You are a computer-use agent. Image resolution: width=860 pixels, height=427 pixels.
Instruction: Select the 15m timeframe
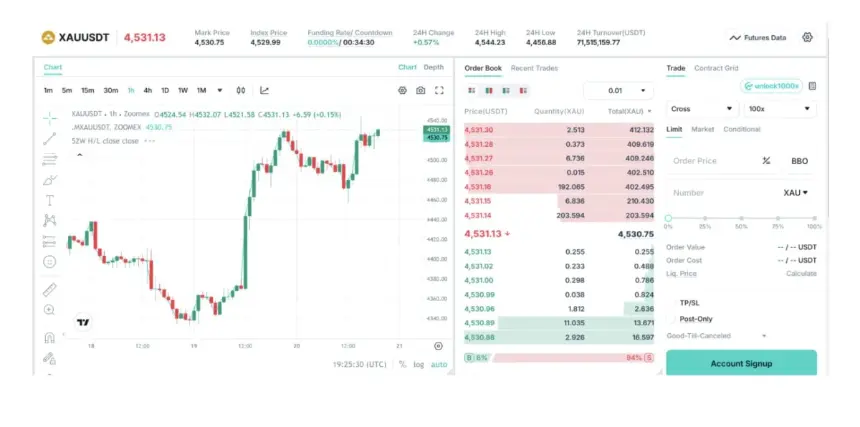pos(88,90)
